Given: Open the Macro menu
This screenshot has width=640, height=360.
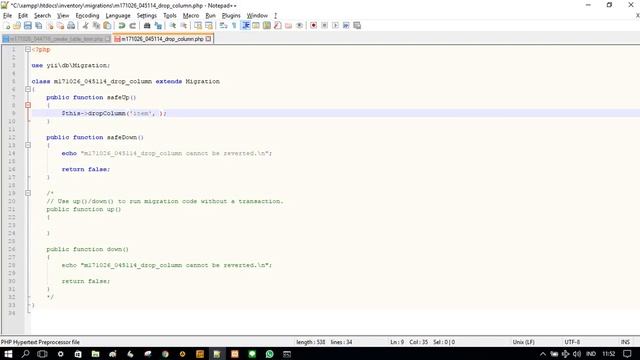Looking at the screenshot, I should pyautogui.click(x=191, y=16).
